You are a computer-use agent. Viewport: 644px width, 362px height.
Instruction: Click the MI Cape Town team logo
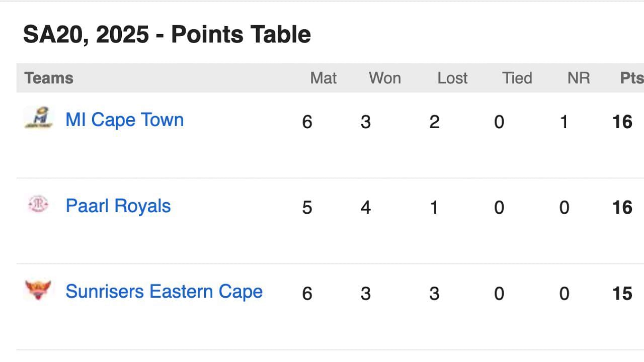(x=39, y=118)
